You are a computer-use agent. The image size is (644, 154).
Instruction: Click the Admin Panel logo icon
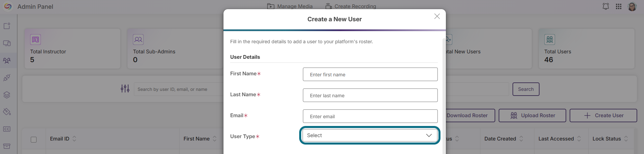coord(8,6)
